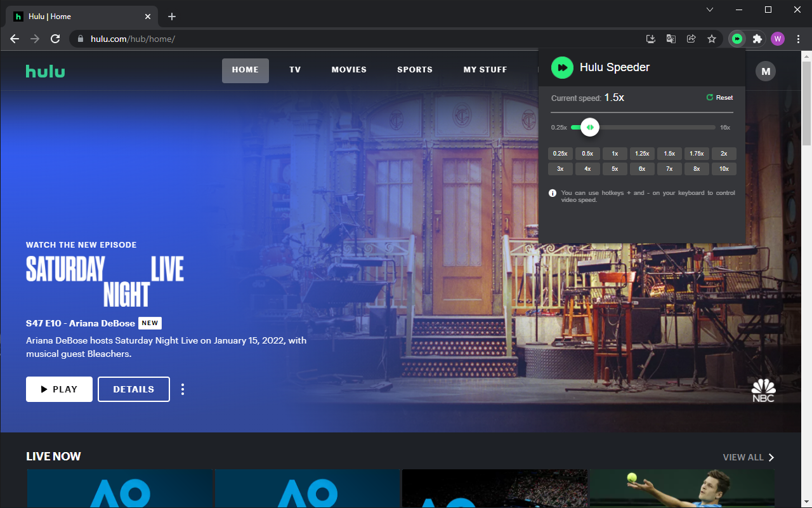812x508 pixels.
Task: Click the site lock icon in address bar
Action: (x=80, y=39)
